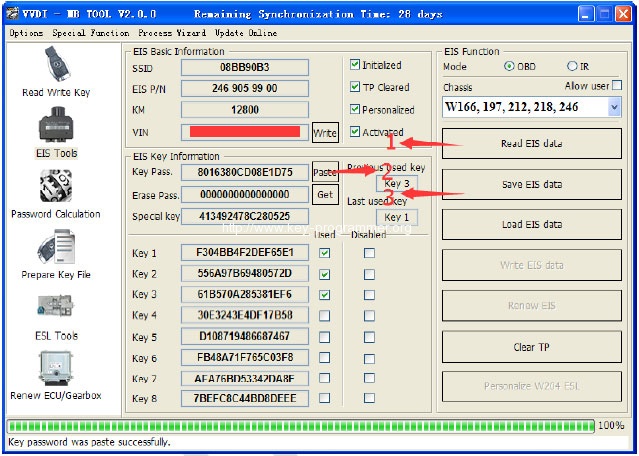Viewport: 639px width, 456px height.
Task: Click the VVDI app icon in title bar
Action: point(12,14)
